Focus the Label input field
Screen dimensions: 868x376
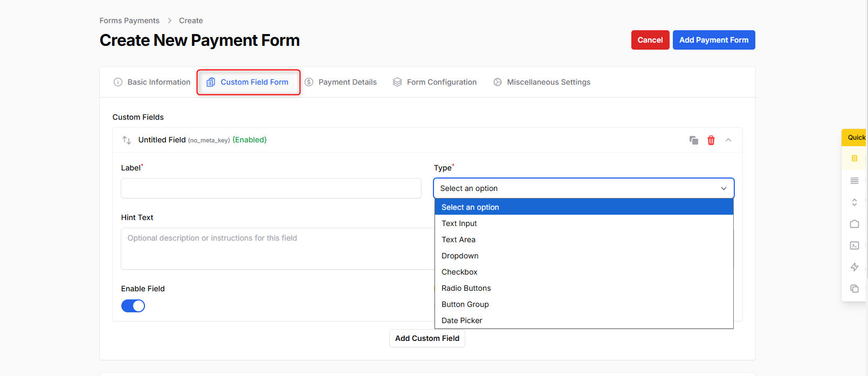[x=271, y=188]
